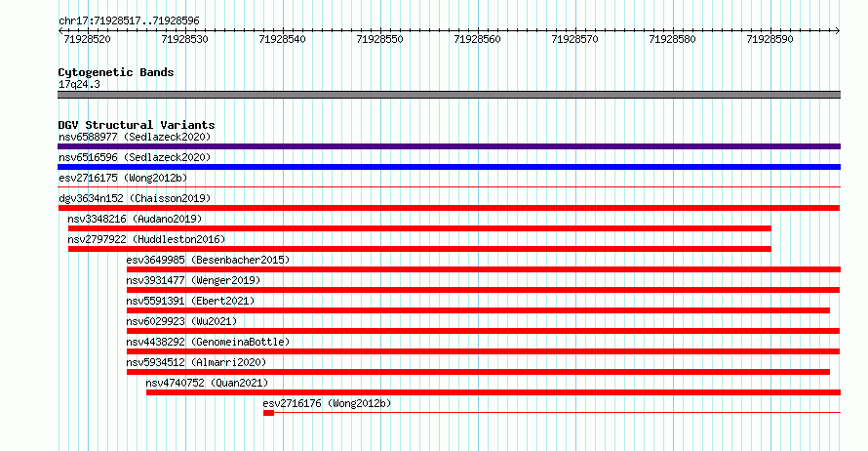Click ruler position 71928590
868x451 pixels.
point(769,39)
